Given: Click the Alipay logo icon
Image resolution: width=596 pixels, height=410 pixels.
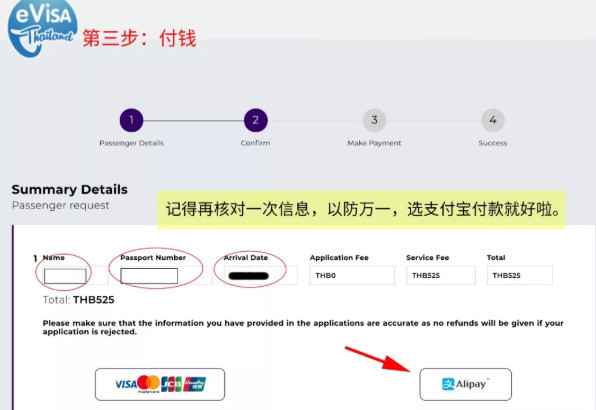Looking at the screenshot, I should [x=448, y=384].
